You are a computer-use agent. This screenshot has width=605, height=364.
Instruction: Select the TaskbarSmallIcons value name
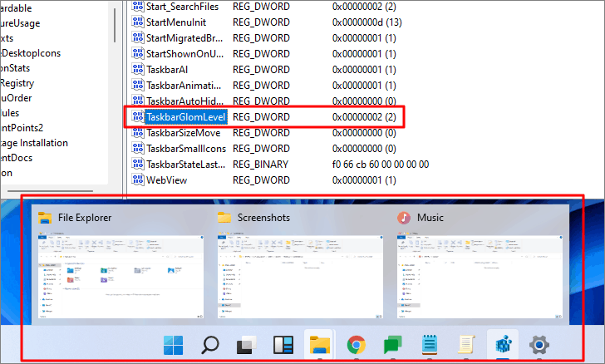coord(186,149)
